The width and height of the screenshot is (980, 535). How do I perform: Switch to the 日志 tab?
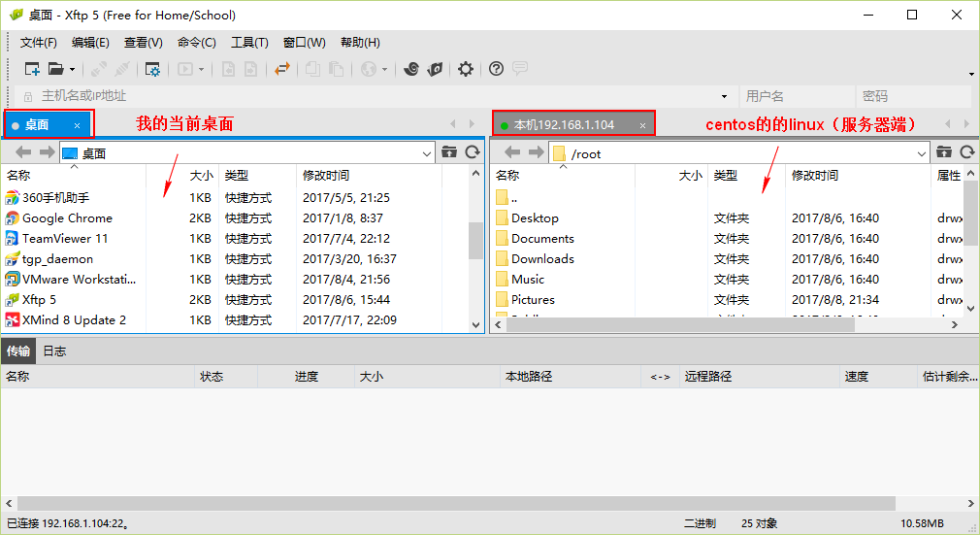[54, 351]
